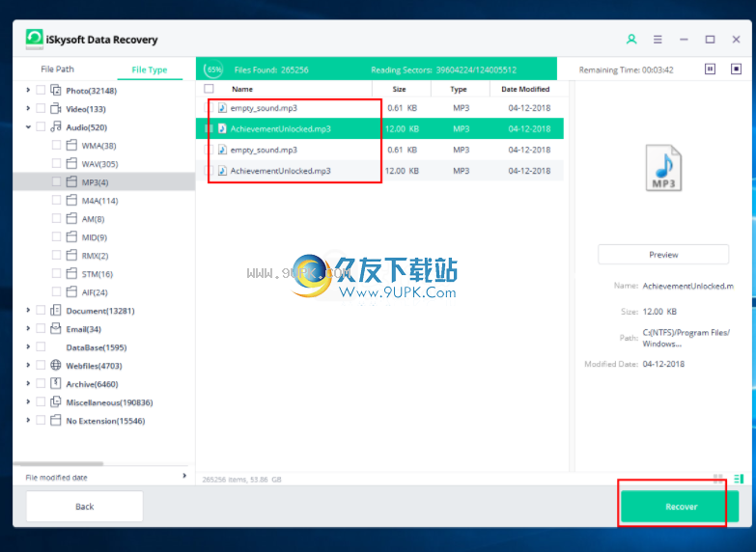Stop the scan with the stop icon
Image resolution: width=756 pixels, height=552 pixels.
pyautogui.click(x=736, y=69)
